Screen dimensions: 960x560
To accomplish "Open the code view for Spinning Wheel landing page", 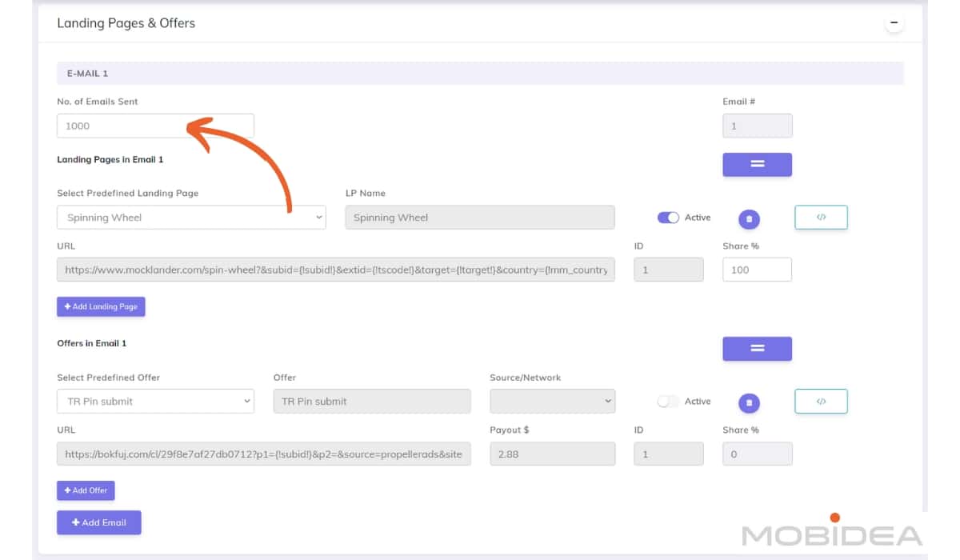I will (x=821, y=218).
